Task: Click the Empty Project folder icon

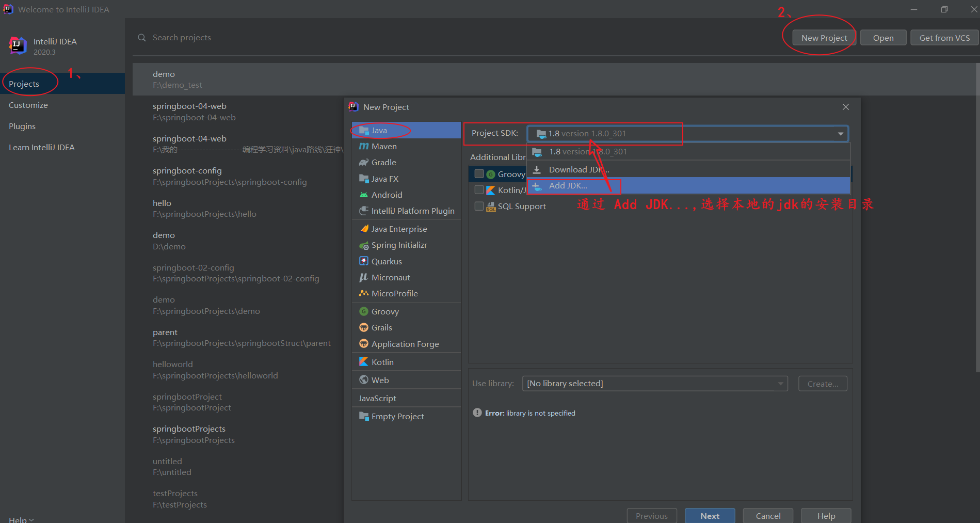Action: (364, 416)
